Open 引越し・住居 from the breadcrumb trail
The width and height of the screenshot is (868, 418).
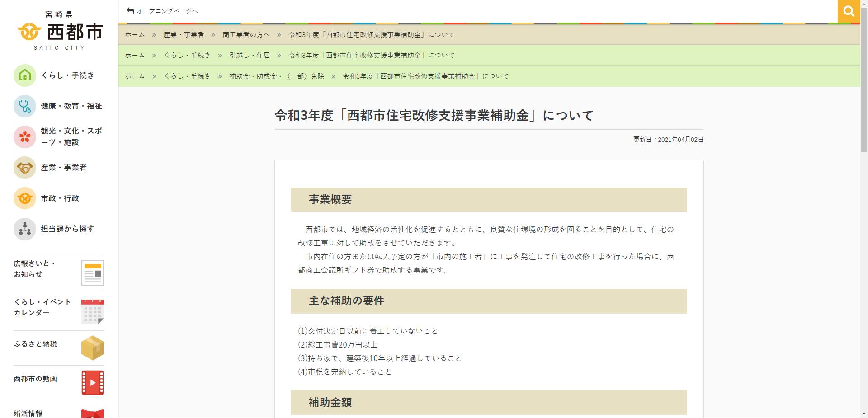[250, 55]
